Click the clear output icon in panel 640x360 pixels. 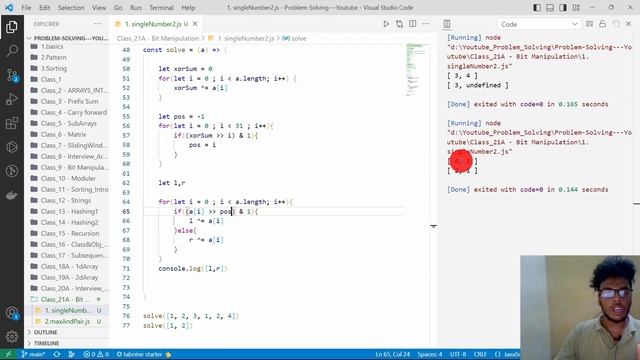589,24
